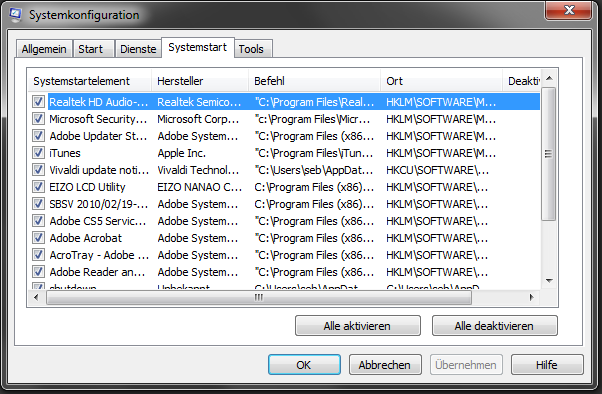Go to the Dienste tab
The width and height of the screenshot is (602, 394).
click(138, 49)
